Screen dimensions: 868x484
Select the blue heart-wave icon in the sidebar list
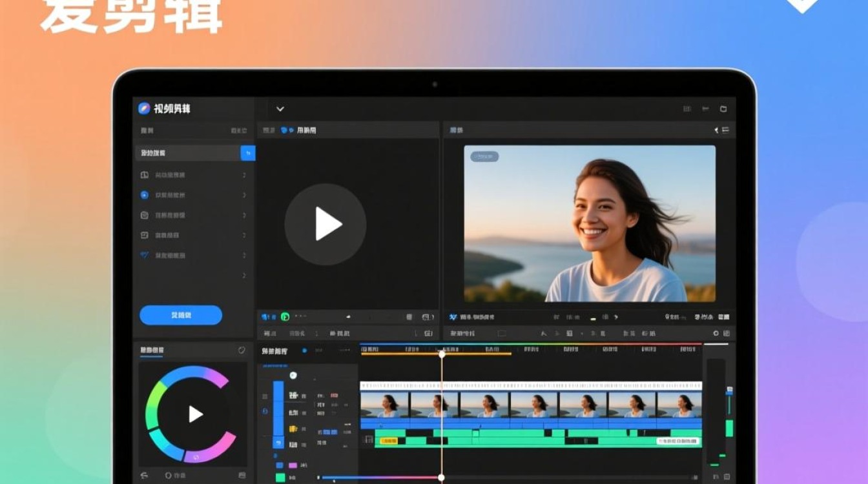click(145, 255)
